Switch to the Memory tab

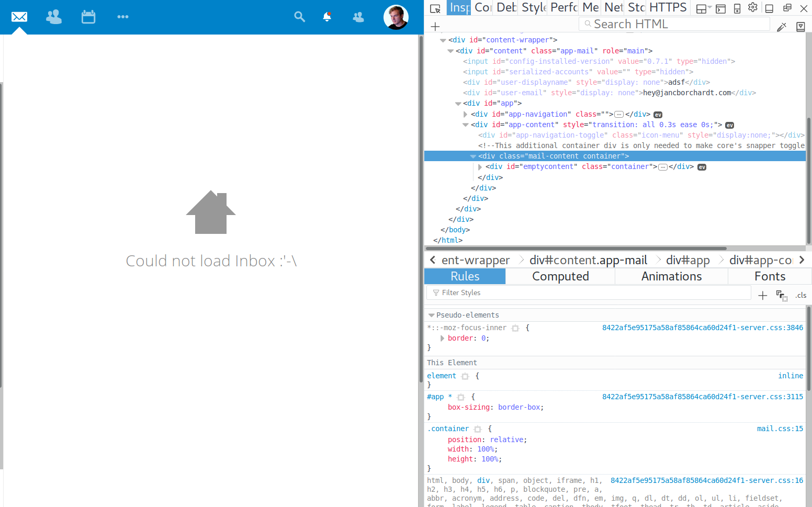pyautogui.click(x=590, y=8)
